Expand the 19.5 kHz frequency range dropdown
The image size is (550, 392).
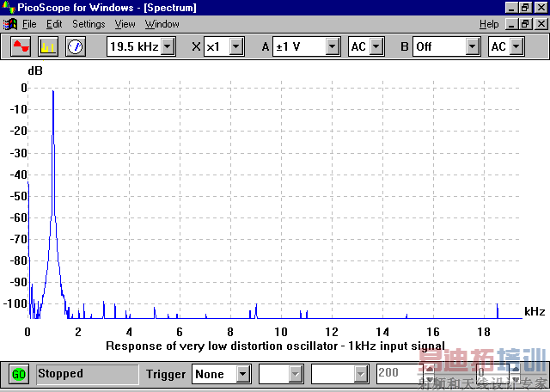(168, 46)
